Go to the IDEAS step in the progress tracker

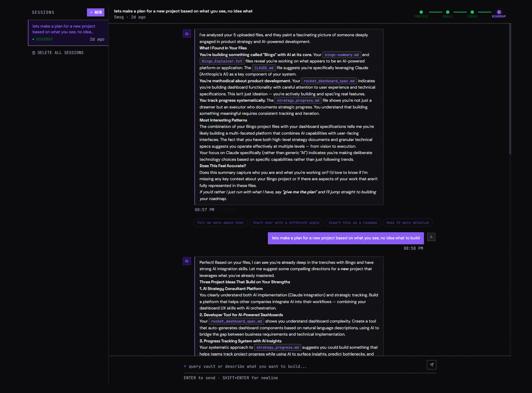472,14
